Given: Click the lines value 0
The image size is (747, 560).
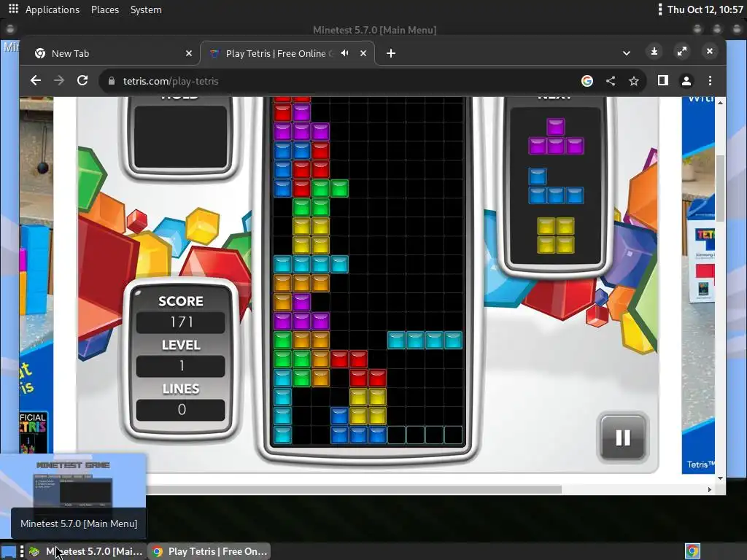Looking at the screenshot, I should [181, 410].
